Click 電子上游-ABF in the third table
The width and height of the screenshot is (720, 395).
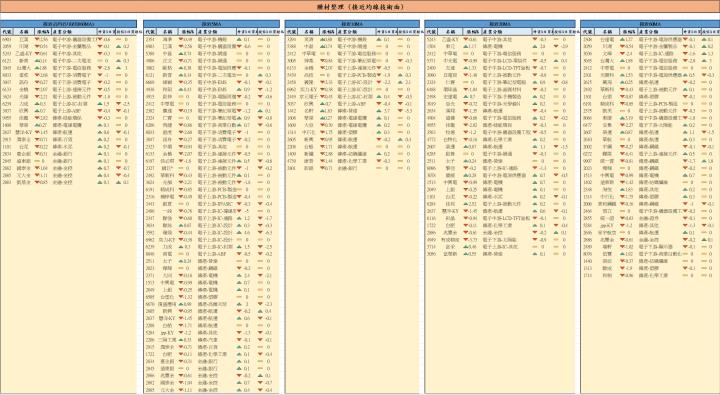tap(351, 104)
